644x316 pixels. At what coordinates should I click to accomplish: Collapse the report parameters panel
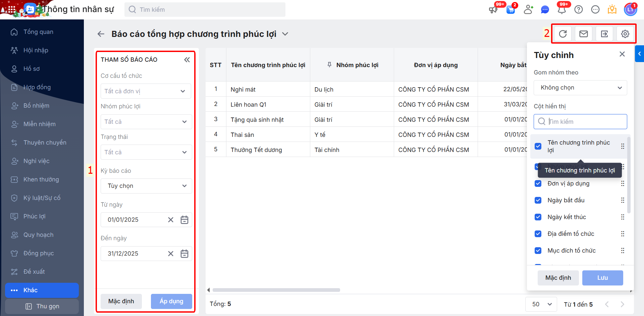tap(187, 60)
